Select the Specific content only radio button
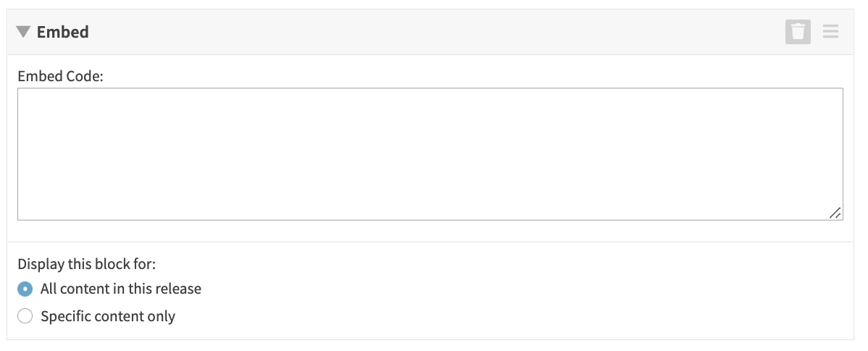868x351 pixels. pyautogui.click(x=25, y=316)
